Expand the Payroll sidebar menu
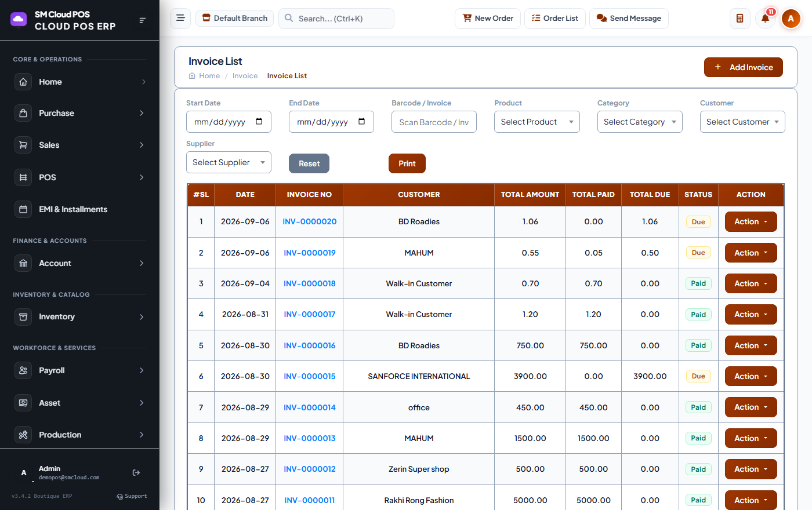Screen dimensions: 812x510 (79, 370)
